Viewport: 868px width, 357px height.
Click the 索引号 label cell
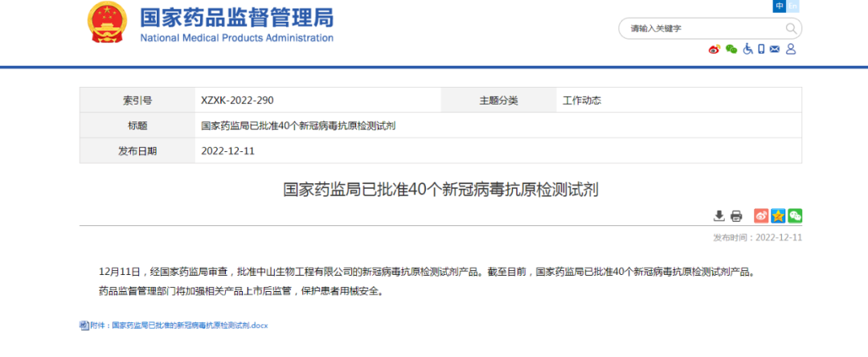tap(137, 101)
